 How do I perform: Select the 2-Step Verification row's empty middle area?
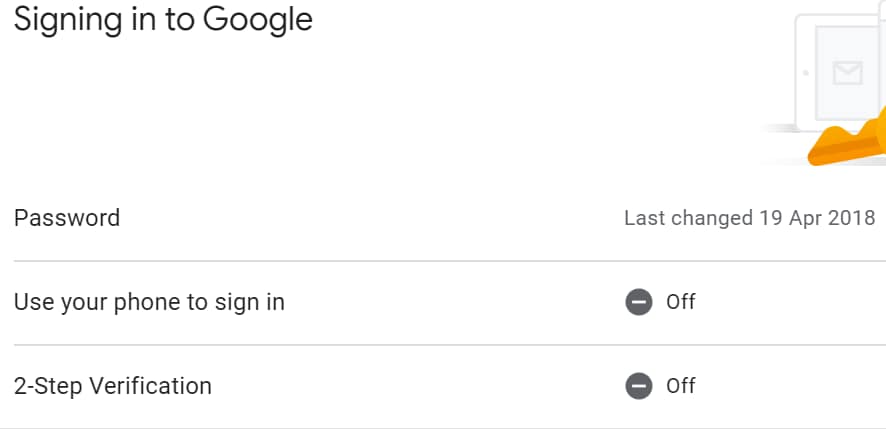click(418, 387)
